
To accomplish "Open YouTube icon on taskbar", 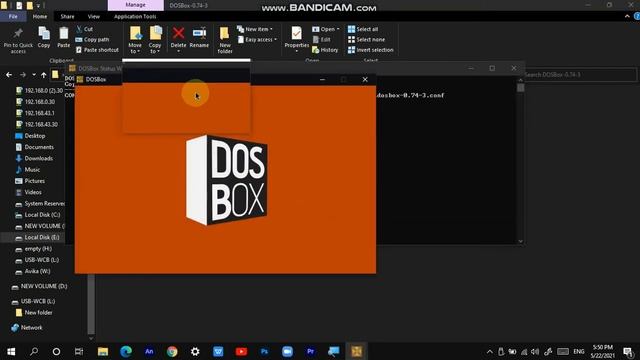I will (x=241, y=351).
